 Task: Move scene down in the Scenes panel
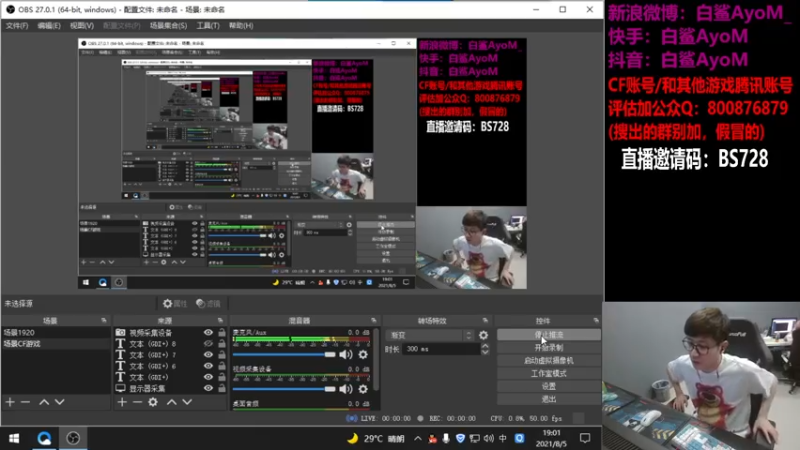[x=60, y=402]
